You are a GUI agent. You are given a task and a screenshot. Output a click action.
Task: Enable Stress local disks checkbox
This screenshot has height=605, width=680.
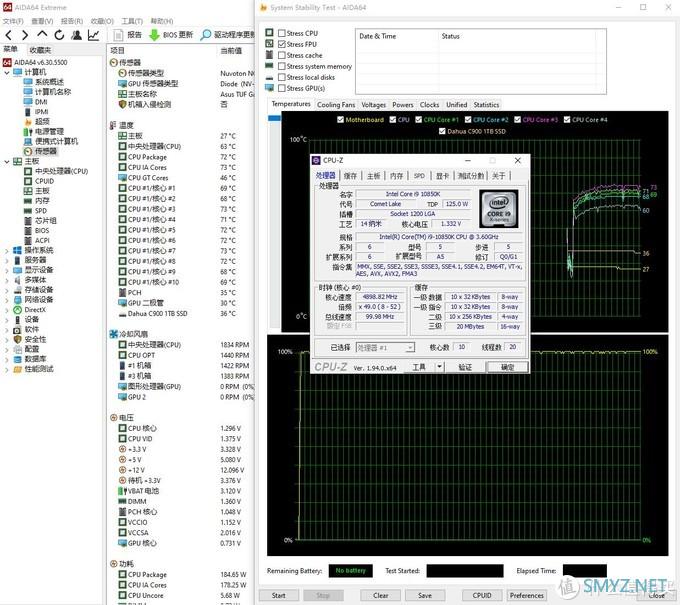click(282, 77)
